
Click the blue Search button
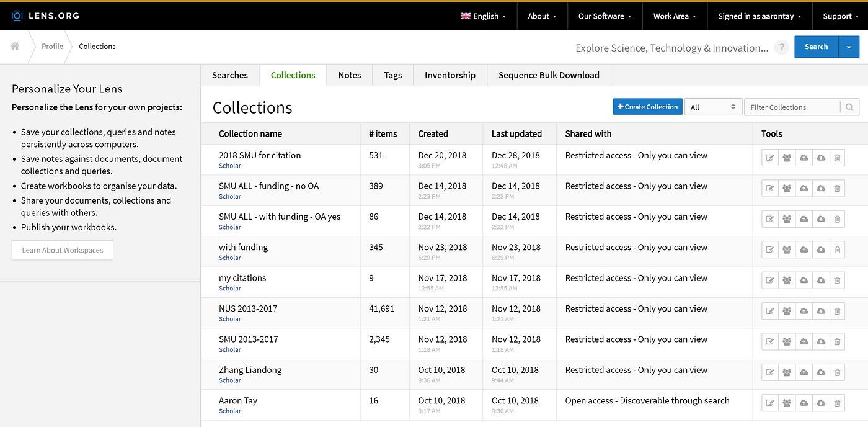pyautogui.click(x=817, y=47)
